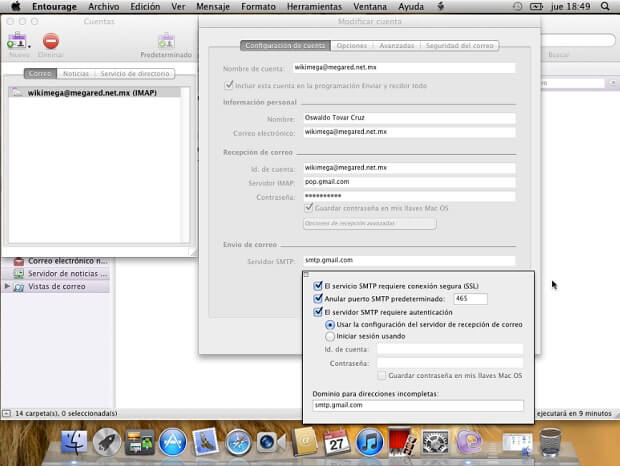
Task: Click 'Opciones de recepción avanzadas' button
Action: coord(370,223)
